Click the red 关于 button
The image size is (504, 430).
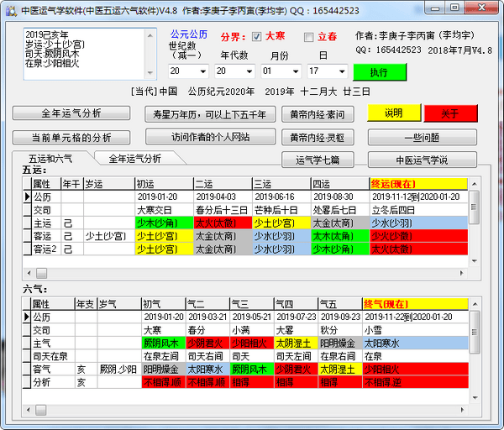[x=449, y=113]
